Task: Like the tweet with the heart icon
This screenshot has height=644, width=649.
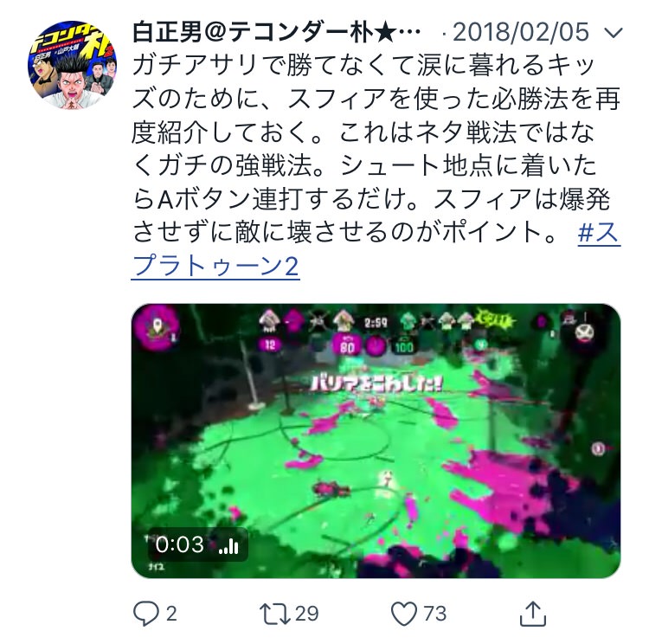Action: pos(404,614)
